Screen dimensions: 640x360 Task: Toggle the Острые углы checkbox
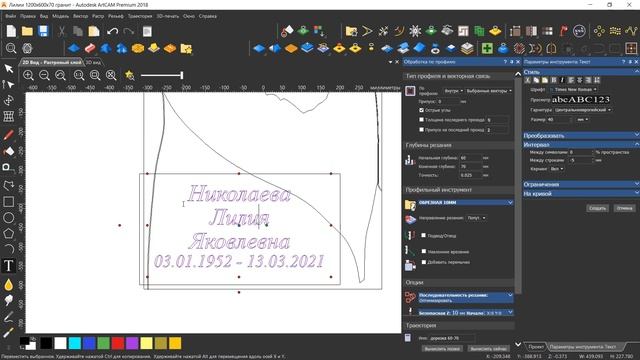[421, 110]
